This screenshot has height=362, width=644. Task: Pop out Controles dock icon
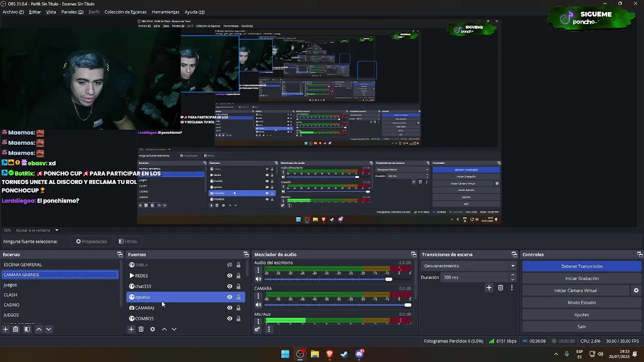tap(640, 254)
